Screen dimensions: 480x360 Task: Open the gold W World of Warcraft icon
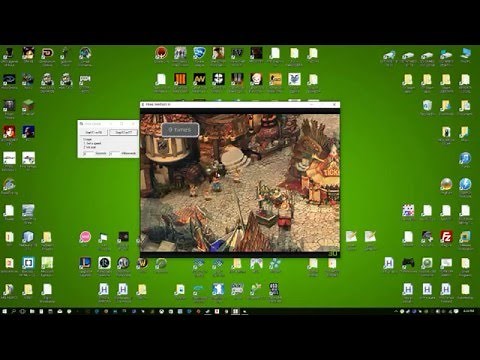pyautogui.click(x=142, y=263)
